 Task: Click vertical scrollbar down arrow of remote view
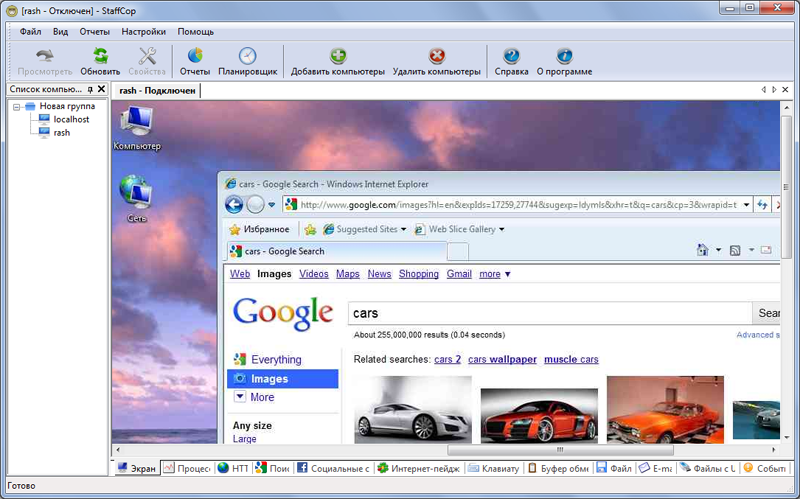787,437
